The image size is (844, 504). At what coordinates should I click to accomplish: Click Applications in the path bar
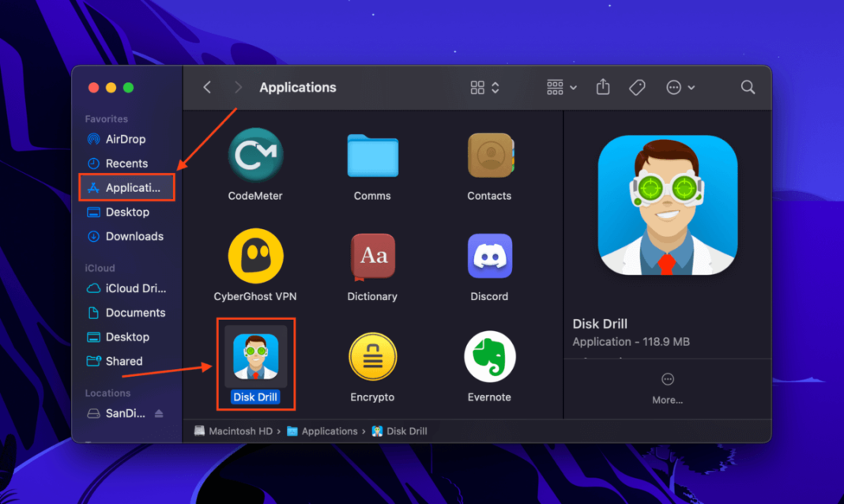pyautogui.click(x=330, y=431)
